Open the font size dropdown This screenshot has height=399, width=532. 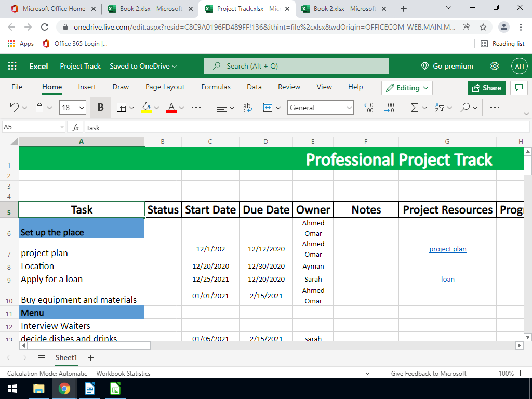pos(82,108)
